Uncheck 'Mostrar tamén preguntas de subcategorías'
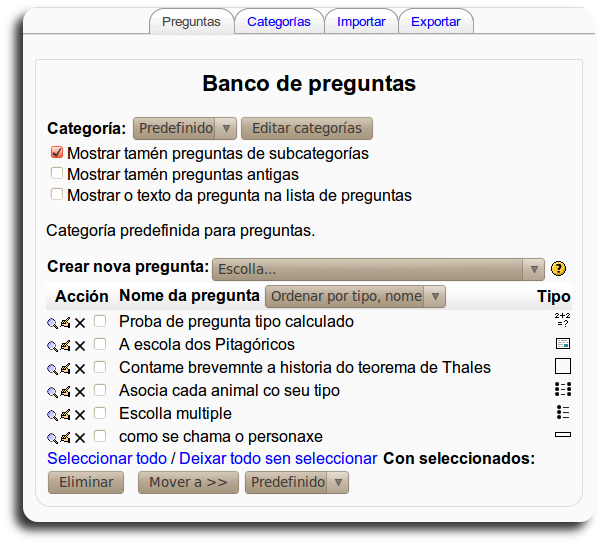 point(57,154)
